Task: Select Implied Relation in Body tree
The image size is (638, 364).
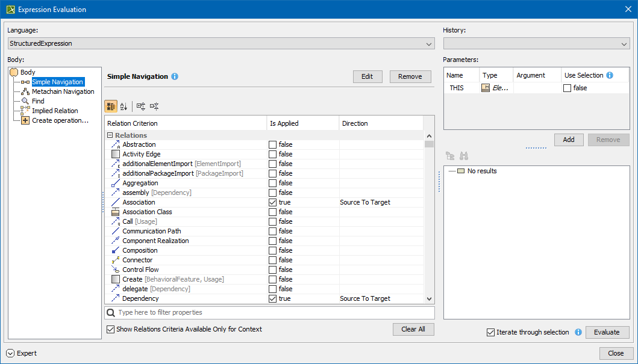Action: [55, 111]
